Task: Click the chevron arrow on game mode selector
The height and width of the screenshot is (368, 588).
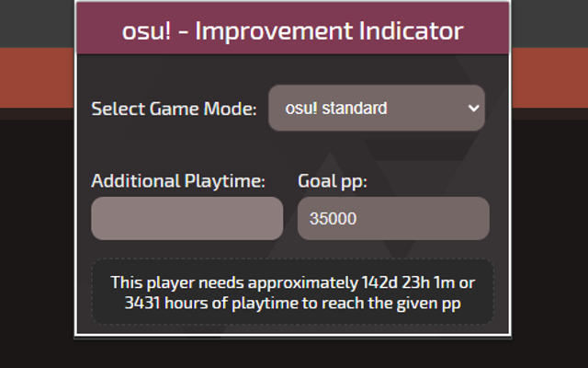Action: click(474, 109)
